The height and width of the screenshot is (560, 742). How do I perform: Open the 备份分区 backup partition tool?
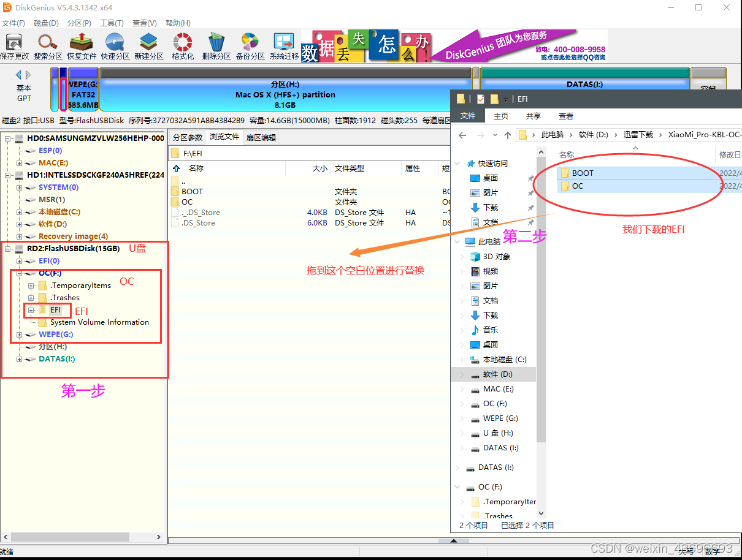pyautogui.click(x=250, y=47)
